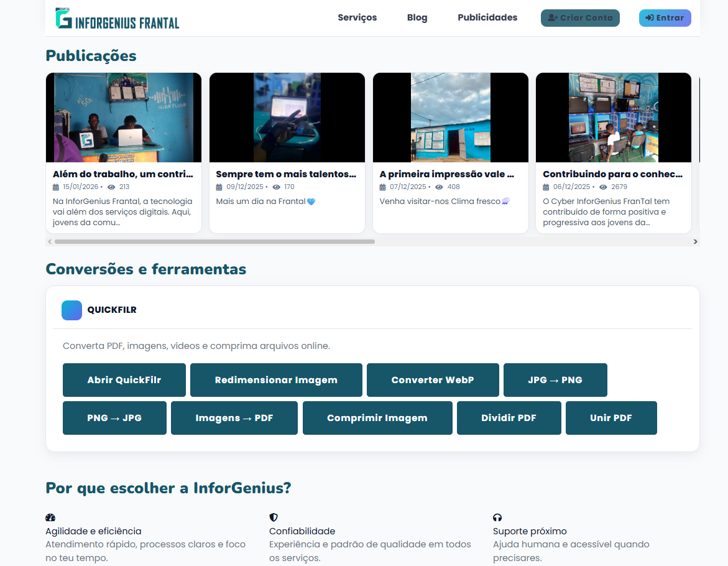This screenshot has height=566, width=728.
Task: Open the QuickFilr tool
Action: click(x=124, y=380)
